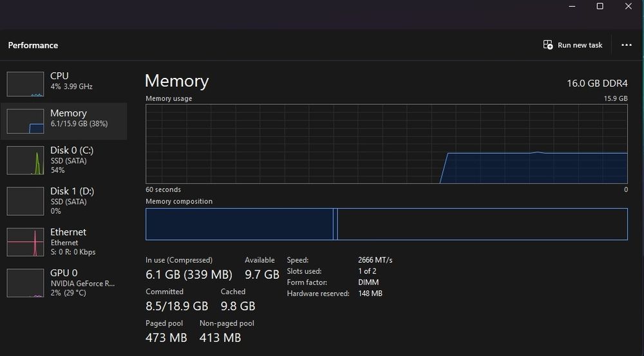The image size is (644, 356).
Task: Click the 15.9 GB graph maximum label
Action: coord(616,98)
